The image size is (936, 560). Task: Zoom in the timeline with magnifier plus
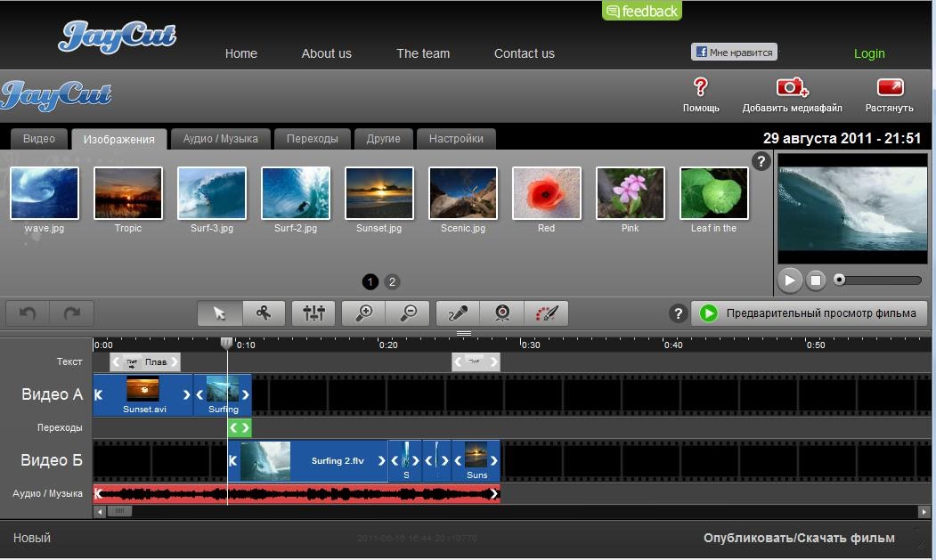[x=363, y=312]
